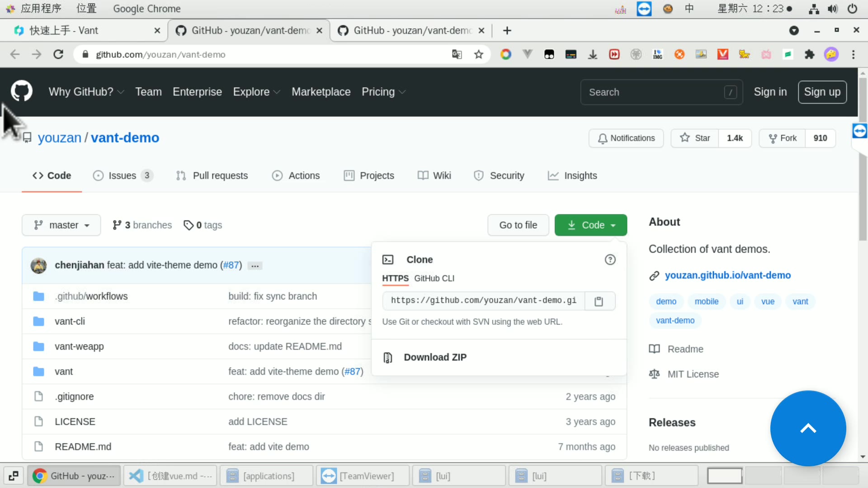Select the HTTPS clone tab
The image size is (868, 488).
395,278
